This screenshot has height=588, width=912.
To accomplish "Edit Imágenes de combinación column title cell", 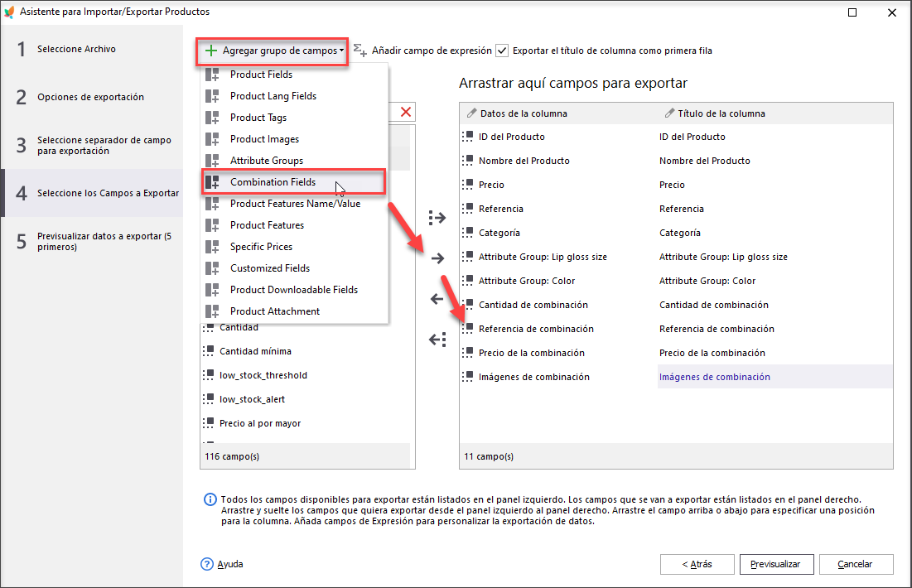I will pyautogui.click(x=715, y=377).
